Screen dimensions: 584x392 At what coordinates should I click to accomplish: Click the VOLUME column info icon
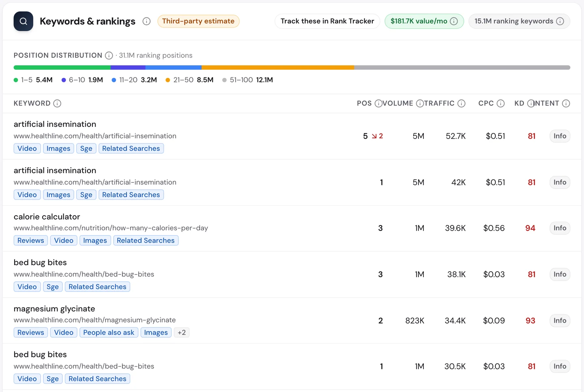[x=420, y=103]
